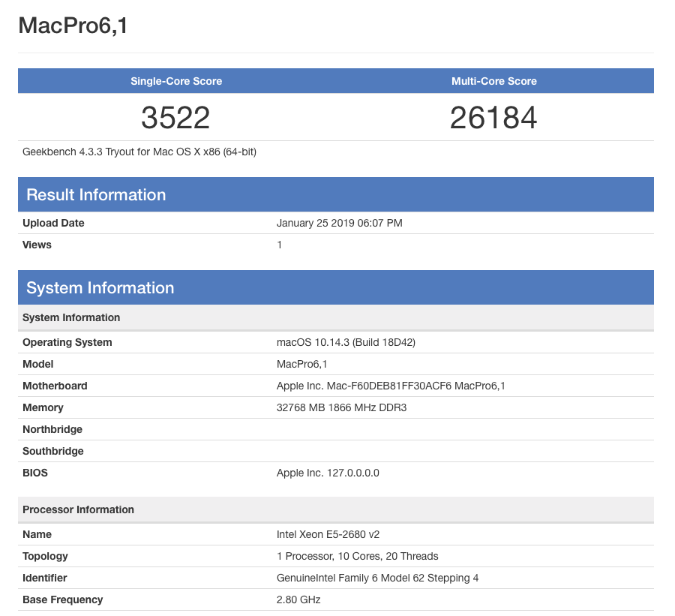Screen dimensions: 675x616
Task: Click the multi-core score value 26184
Action: coord(493,118)
